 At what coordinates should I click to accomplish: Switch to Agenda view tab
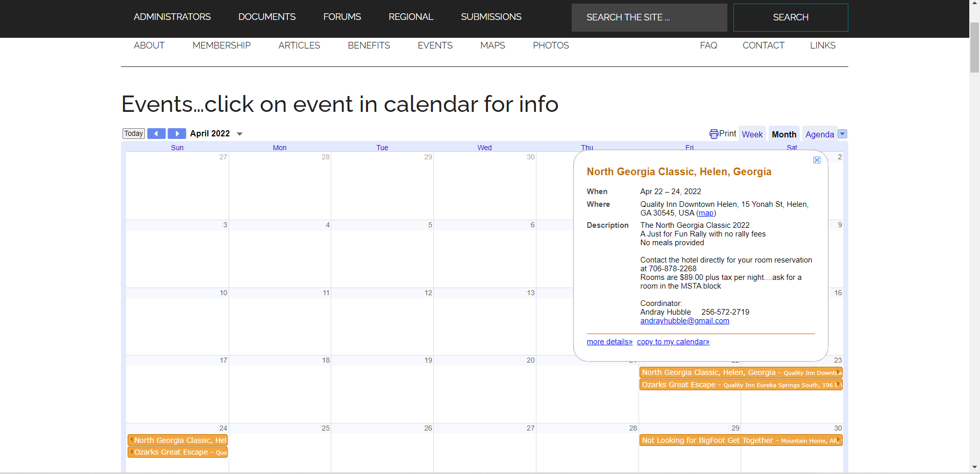pyautogui.click(x=819, y=134)
